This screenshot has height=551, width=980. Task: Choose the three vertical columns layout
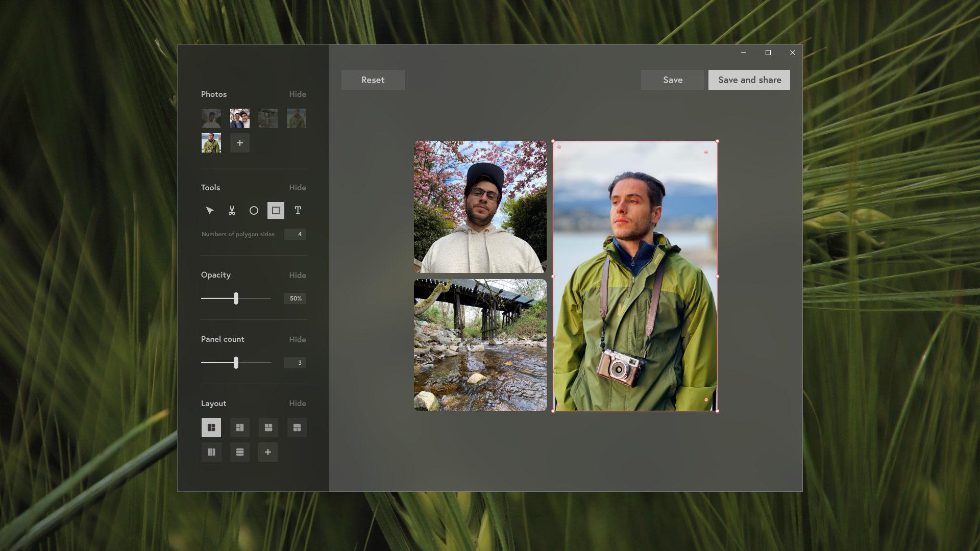[x=211, y=452]
